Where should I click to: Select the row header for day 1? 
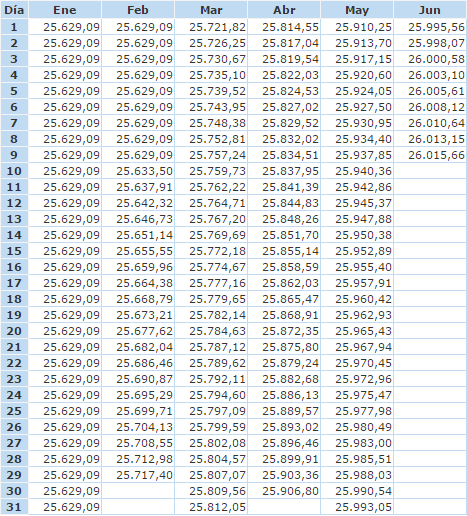[x=14, y=27]
